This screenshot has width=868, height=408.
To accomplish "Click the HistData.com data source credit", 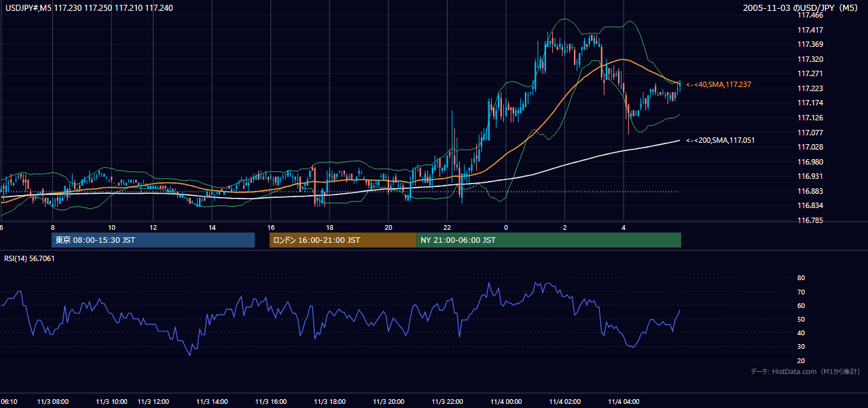I will [806, 371].
